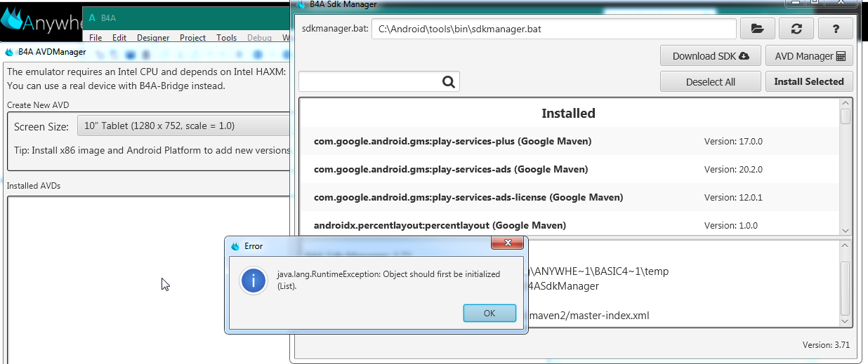Click B4A Sdk Manager title bar icon
868x364 pixels.
click(301, 4)
